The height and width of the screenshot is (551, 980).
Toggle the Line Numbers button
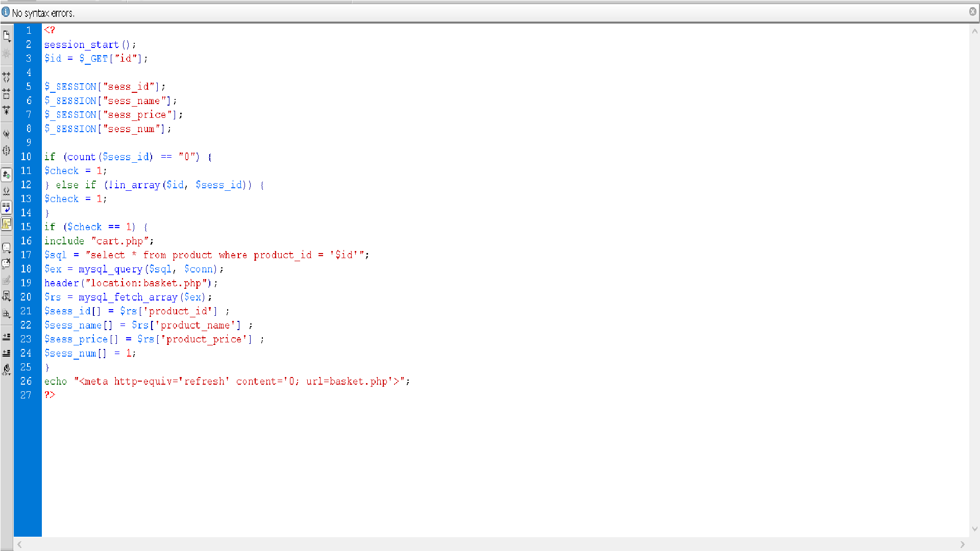7,175
